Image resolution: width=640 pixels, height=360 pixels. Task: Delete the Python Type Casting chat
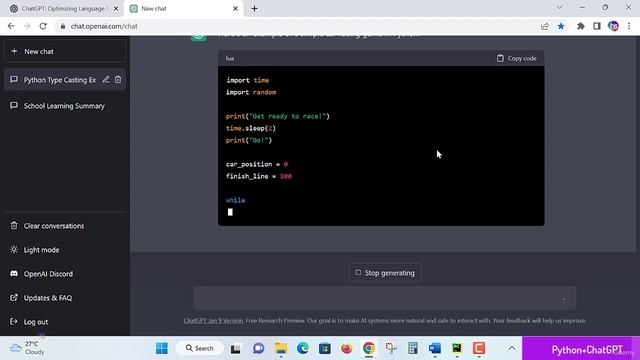(118, 80)
